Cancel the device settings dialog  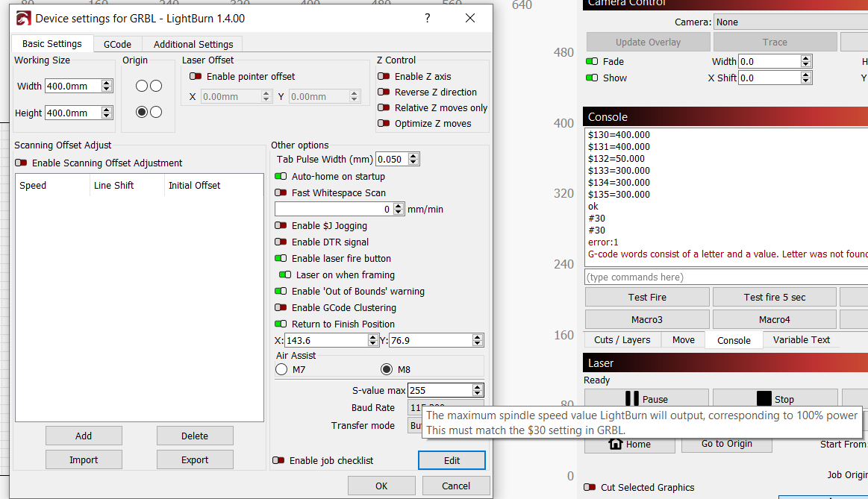(x=456, y=486)
